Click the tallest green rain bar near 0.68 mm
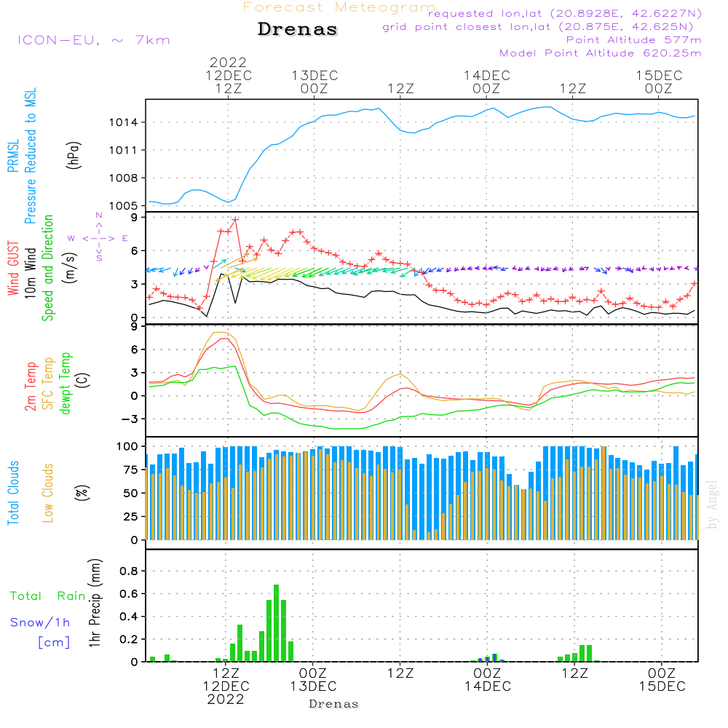The height and width of the screenshot is (728, 728). (276, 623)
